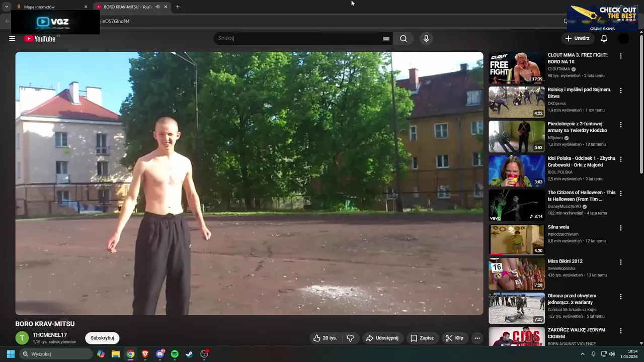Open options for Citizens of Halloween video

click(621, 194)
